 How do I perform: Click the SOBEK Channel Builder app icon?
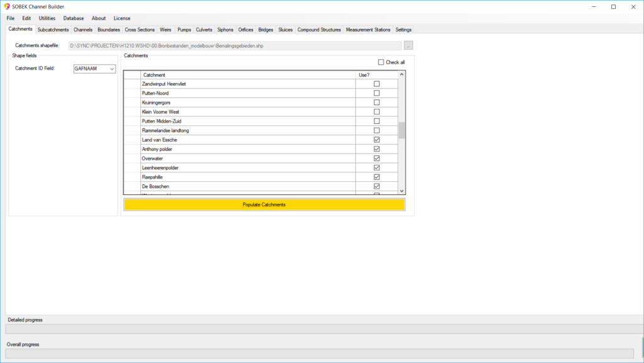click(x=7, y=6)
